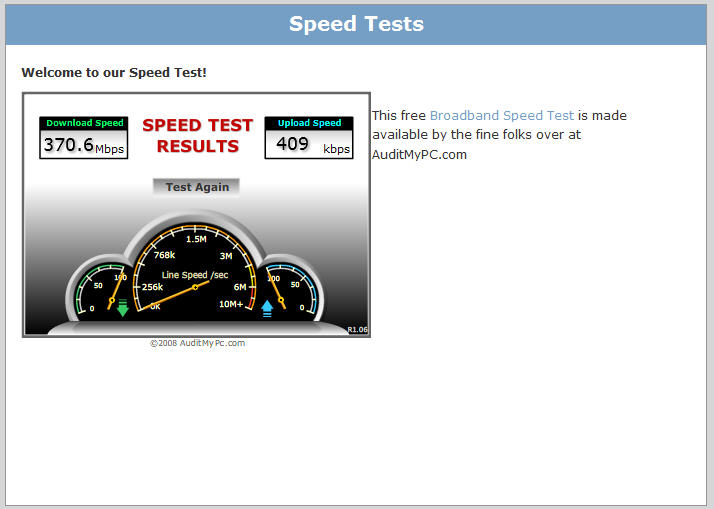Click the 1.5M mark on gauge
Image resolution: width=714 pixels, height=509 pixels.
pos(196,239)
